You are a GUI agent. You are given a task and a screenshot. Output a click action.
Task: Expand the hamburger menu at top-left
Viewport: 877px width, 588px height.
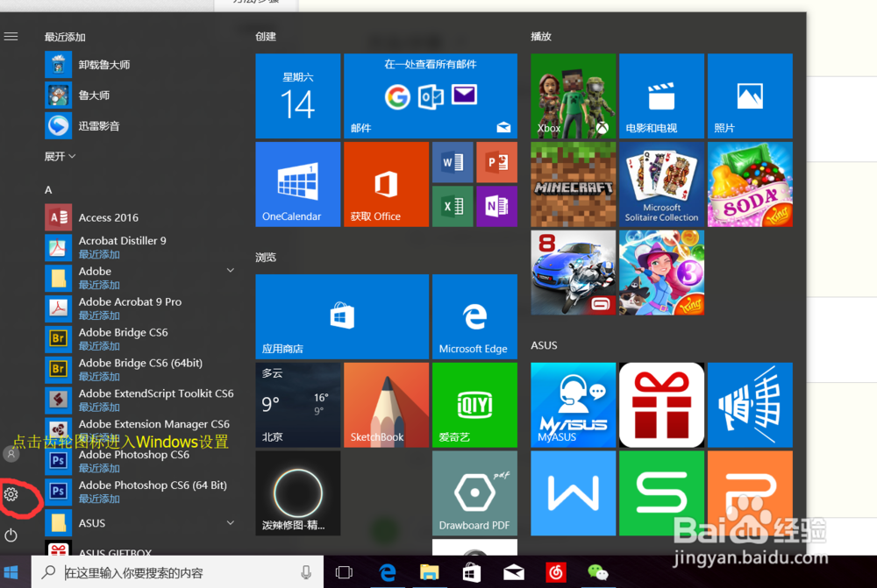[x=11, y=37]
